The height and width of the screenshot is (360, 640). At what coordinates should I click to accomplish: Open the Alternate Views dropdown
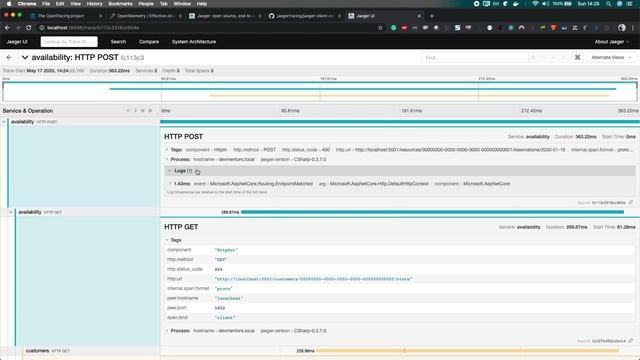coord(611,58)
